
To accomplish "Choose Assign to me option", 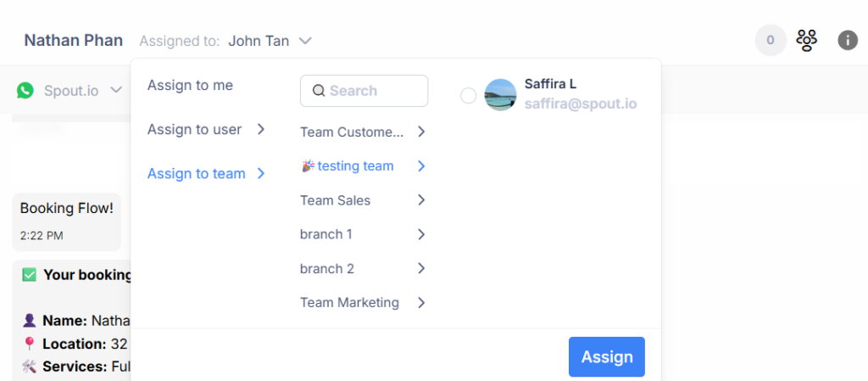I will coord(190,85).
